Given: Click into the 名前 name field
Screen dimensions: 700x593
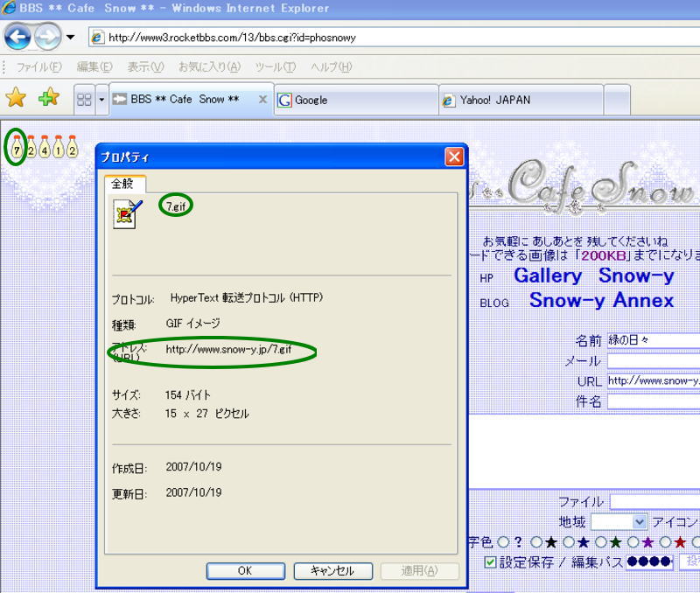Looking at the screenshot, I should [x=652, y=340].
